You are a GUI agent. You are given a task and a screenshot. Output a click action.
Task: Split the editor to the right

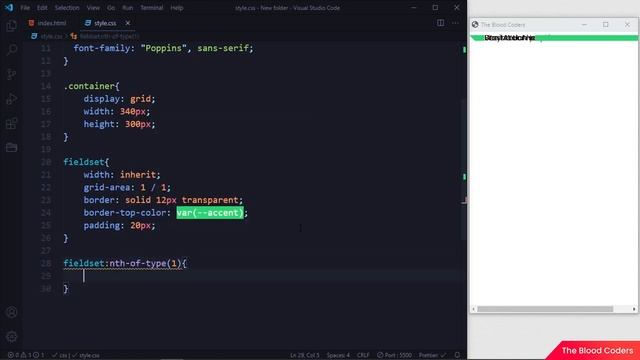pyautogui.click(x=440, y=23)
